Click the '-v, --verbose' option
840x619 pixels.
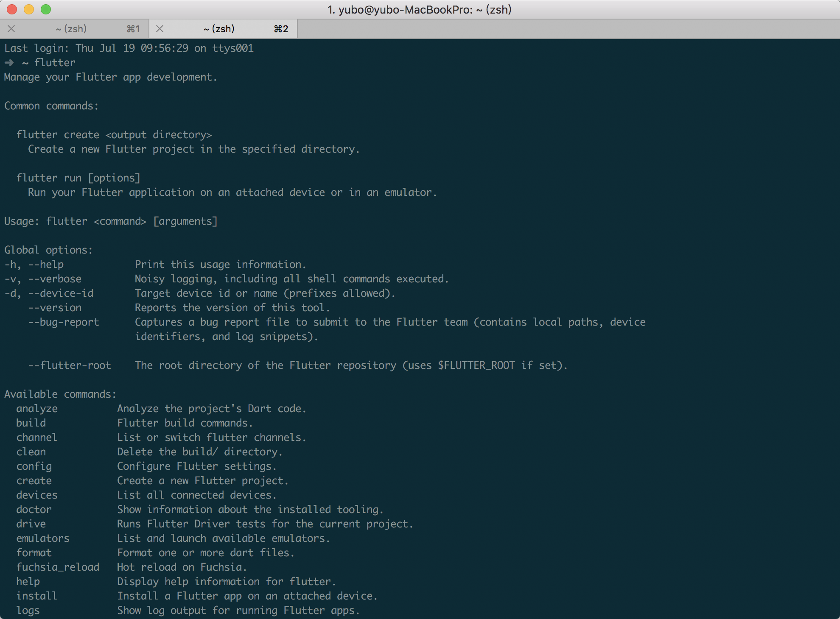[43, 279]
